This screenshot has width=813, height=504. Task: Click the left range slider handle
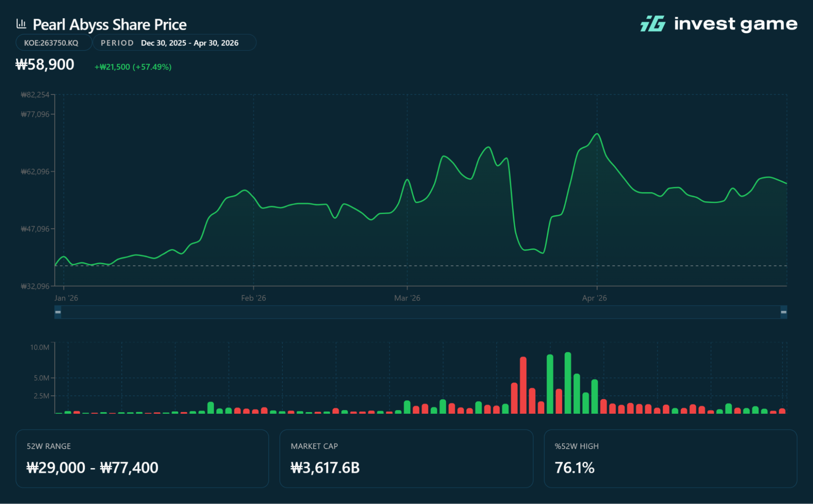tap(58, 312)
